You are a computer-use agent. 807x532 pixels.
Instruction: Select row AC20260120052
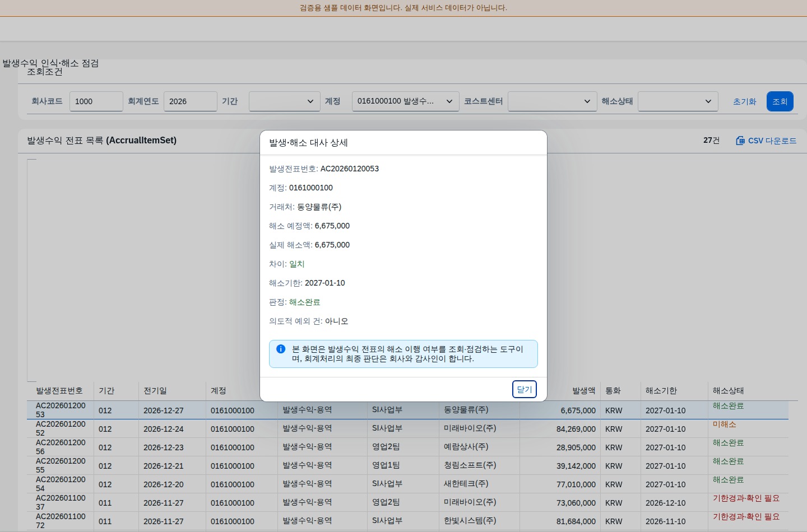[407, 428]
